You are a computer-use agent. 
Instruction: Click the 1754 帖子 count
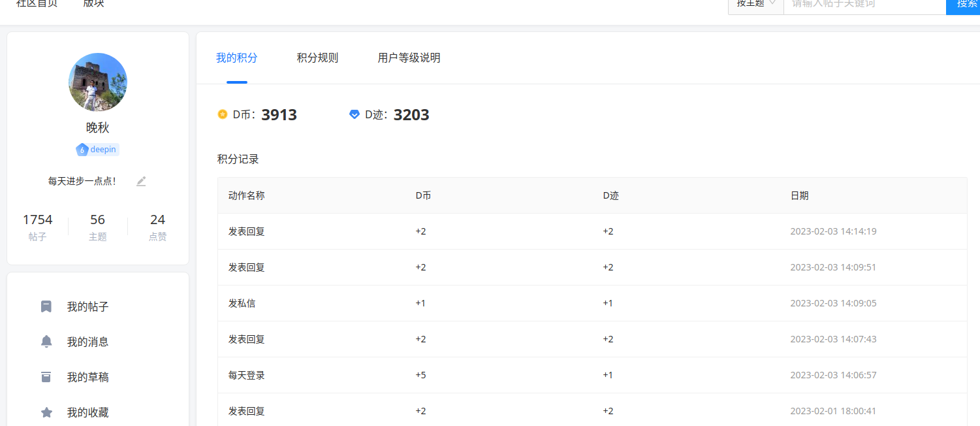click(x=37, y=227)
